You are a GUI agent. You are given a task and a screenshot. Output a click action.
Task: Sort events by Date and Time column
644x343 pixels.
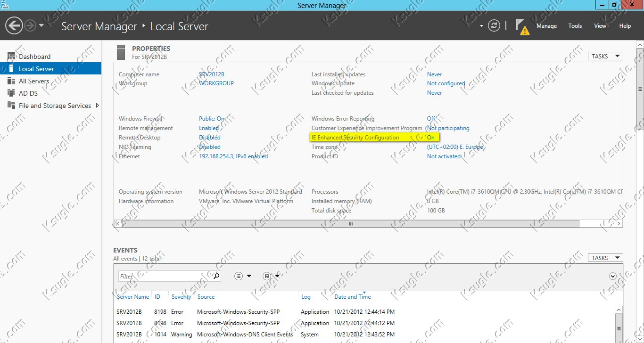click(x=353, y=297)
